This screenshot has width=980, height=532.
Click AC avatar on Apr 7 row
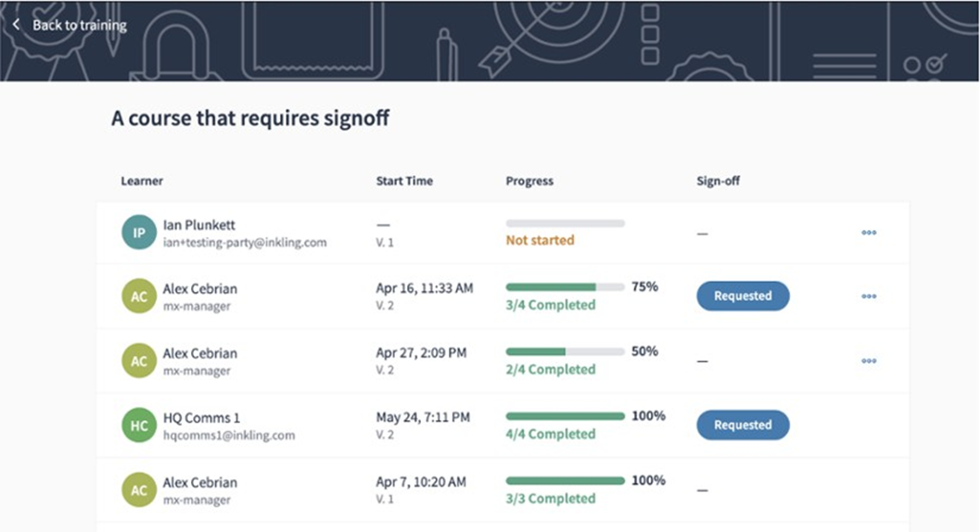(138, 490)
